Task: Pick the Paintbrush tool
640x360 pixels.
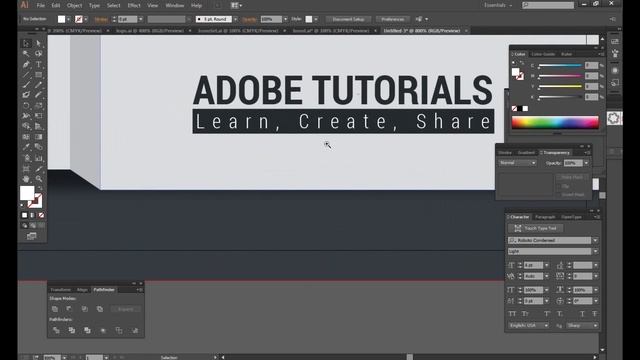Action: click(26, 85)
